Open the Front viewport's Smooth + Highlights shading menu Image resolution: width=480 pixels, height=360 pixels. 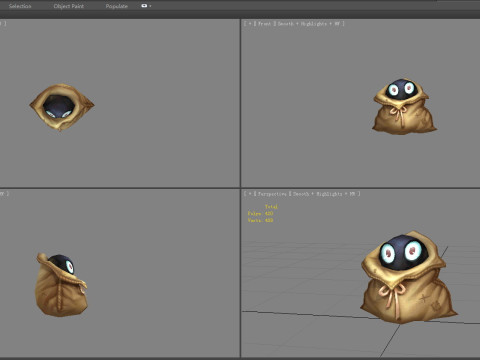[309, 24]
